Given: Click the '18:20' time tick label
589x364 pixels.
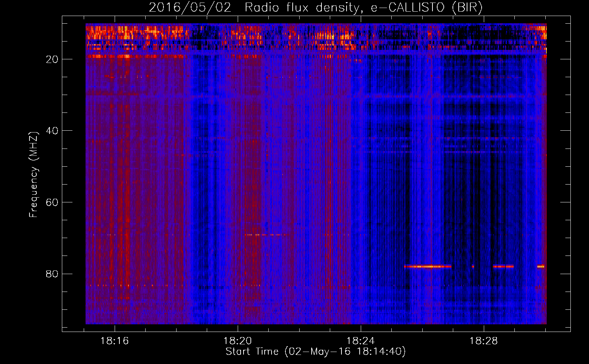Looking at the screenshot, I should tap(238, 341).
